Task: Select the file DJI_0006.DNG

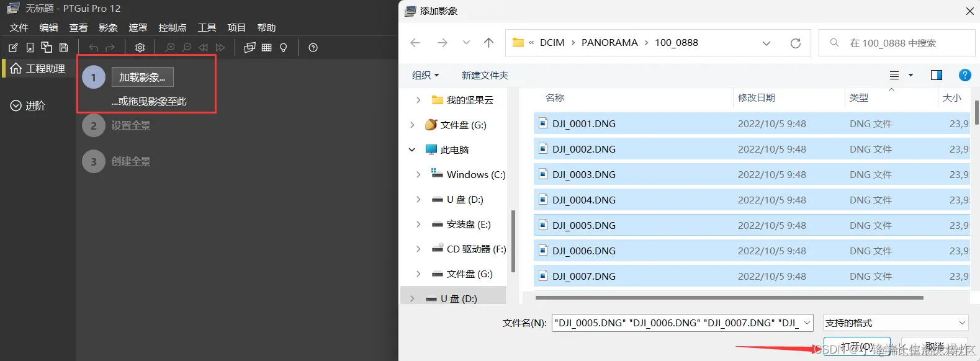Action: tap(751, 251)
